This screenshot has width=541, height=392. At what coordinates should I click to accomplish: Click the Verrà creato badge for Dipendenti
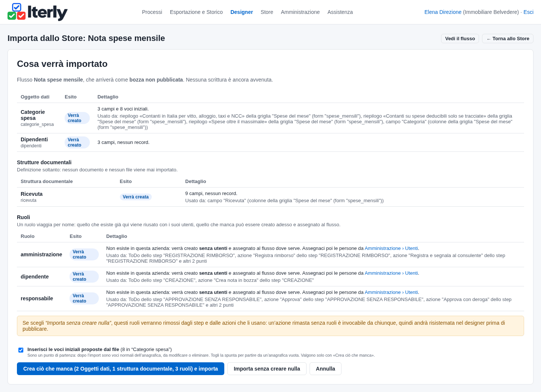pos(77,142)
